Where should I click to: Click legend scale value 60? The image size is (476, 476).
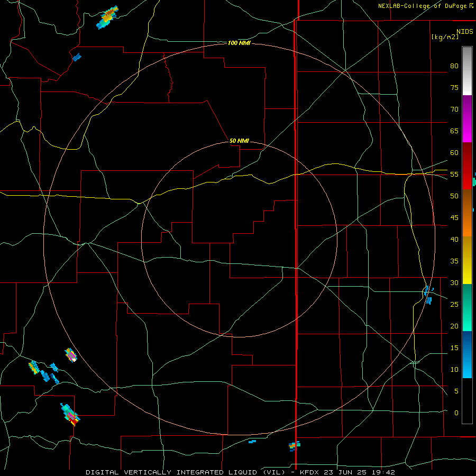[454, 153]
